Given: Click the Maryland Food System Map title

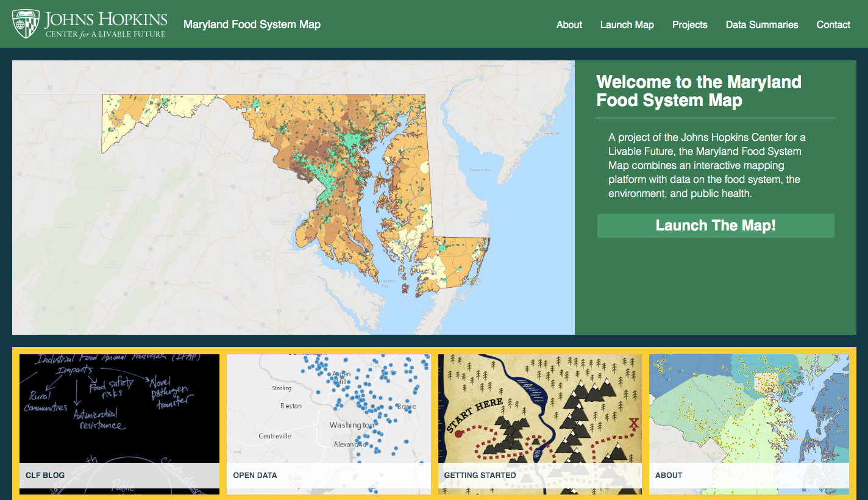Looking at the screenshot, I should pyautogui.click(x=252, y=25).
